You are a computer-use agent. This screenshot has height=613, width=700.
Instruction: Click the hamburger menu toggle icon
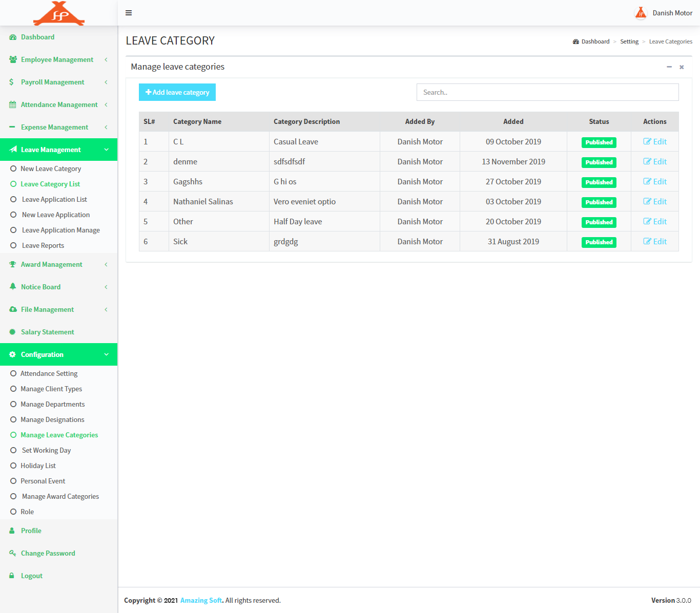(129, 13)
